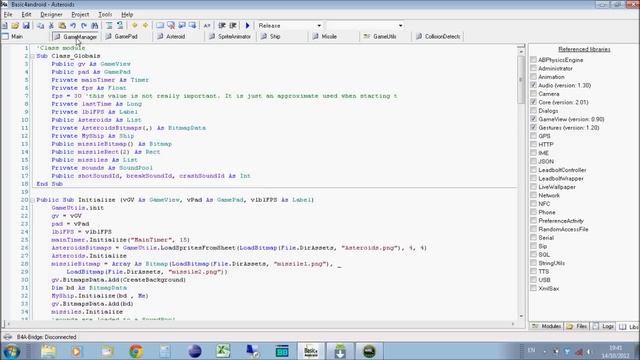Image resolution: width=640 pixels, height=360 pixels.
Task: Switch to the GamePad module tab
Action: (126, 36)
